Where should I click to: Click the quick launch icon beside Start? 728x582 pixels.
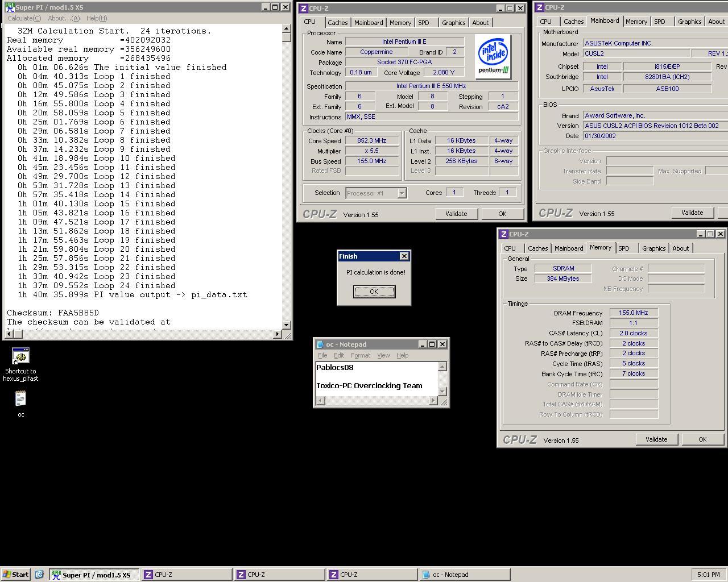[x=39, y=575]
